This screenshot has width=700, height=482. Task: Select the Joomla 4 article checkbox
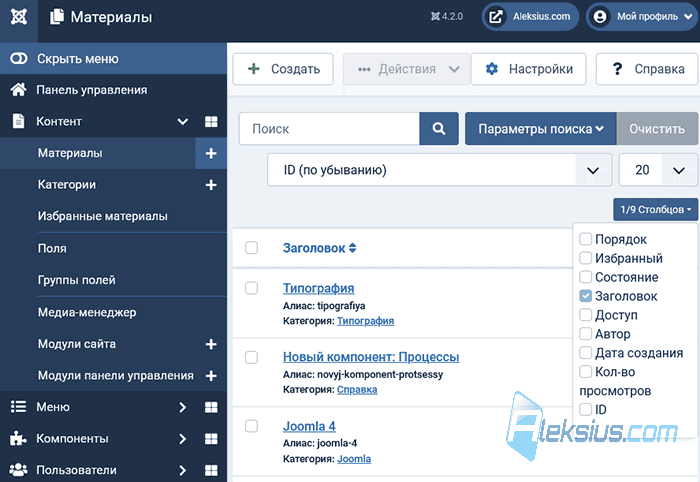coord(251,426)
